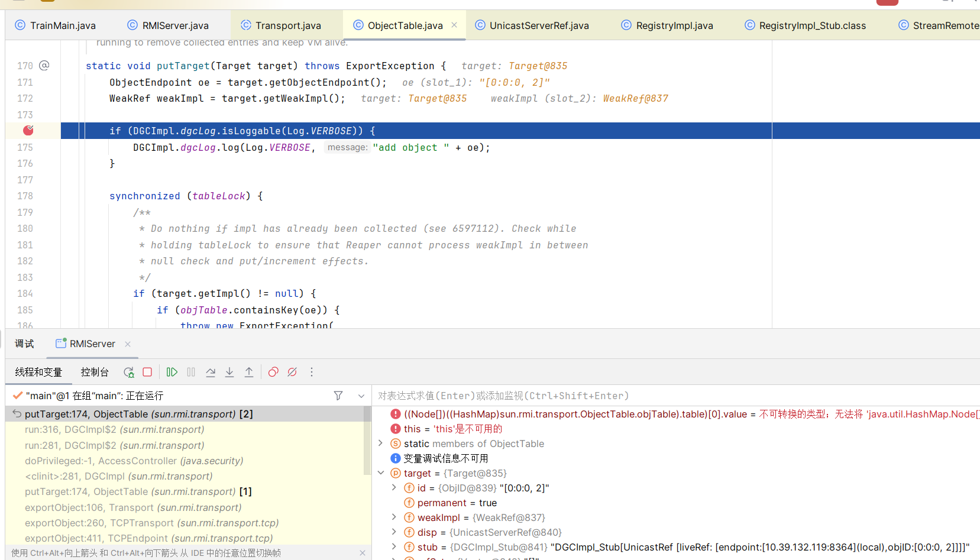Click the Step Into icon
The width and height of the screenshot is (980, 560).
(x=229, y=372)
